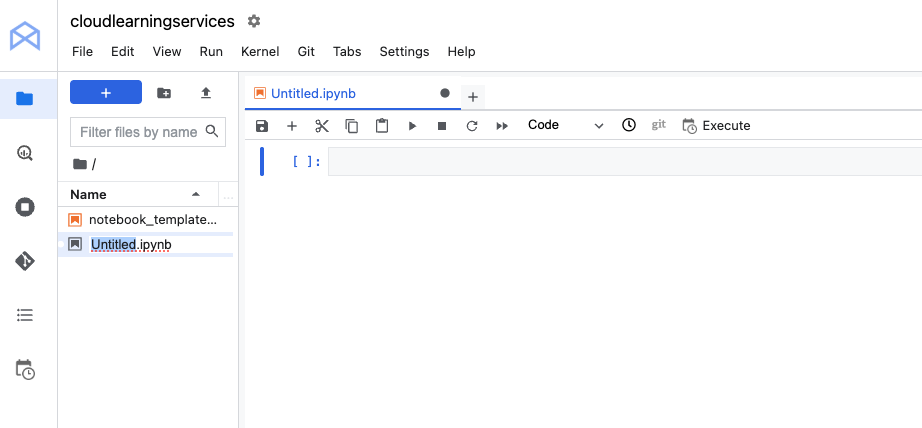Open the Run menu
The width and height of the screenshot is (922, 428).
(211, 52)
